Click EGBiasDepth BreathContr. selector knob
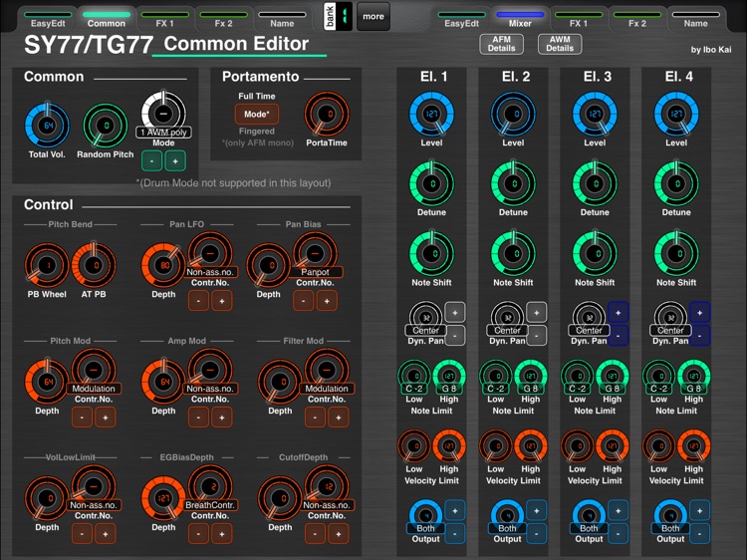Viewport: 747px width, 560px height. coord(210,487)
